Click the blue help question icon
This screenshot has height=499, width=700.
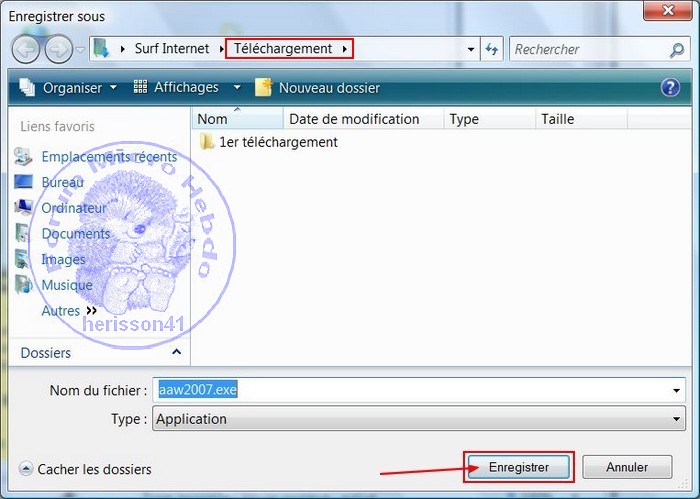point(670,87)
